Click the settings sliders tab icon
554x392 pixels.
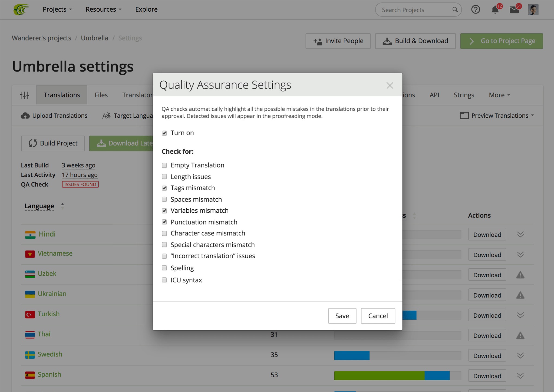point(24,95)
